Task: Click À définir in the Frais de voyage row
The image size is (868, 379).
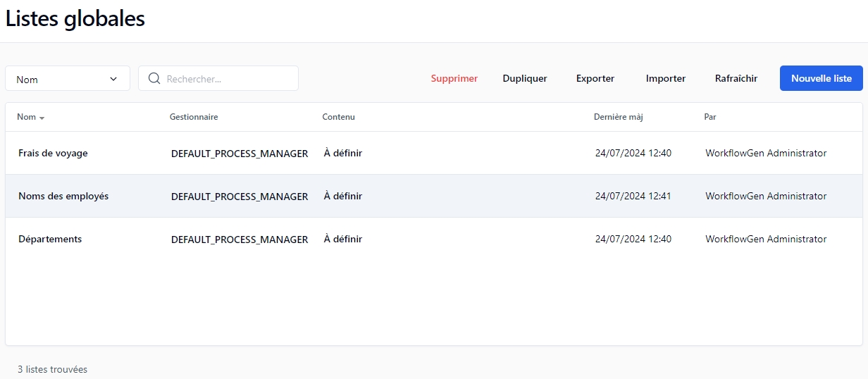Action: pyautogui.click(x=343, y=154)
